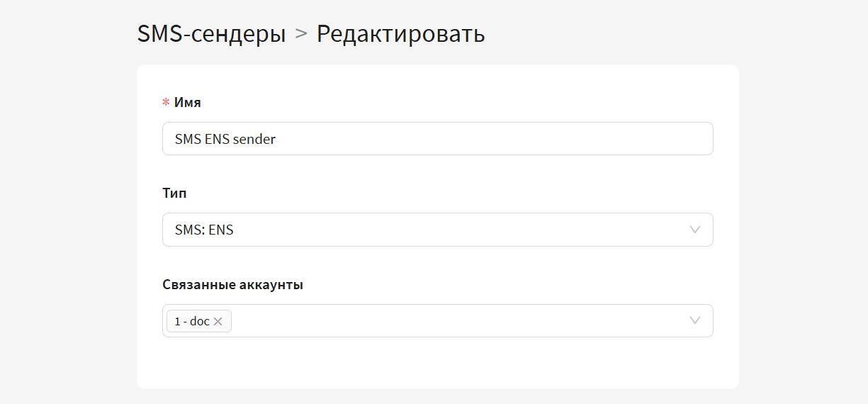Click the red required asterisk by Имя
Image resolution: width=868 pixels, height=404 pixels.
pos(166,103)
